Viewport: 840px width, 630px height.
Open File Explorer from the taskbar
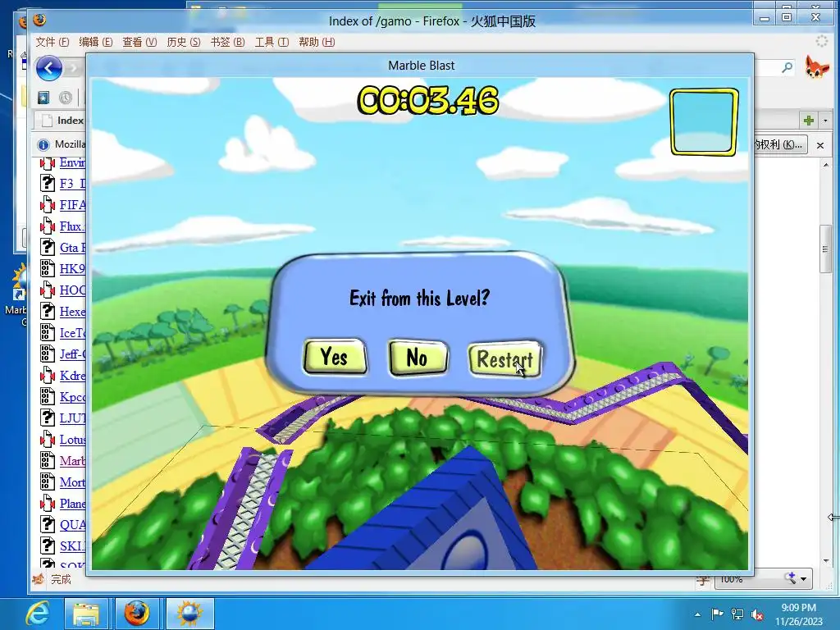point(86,614)
